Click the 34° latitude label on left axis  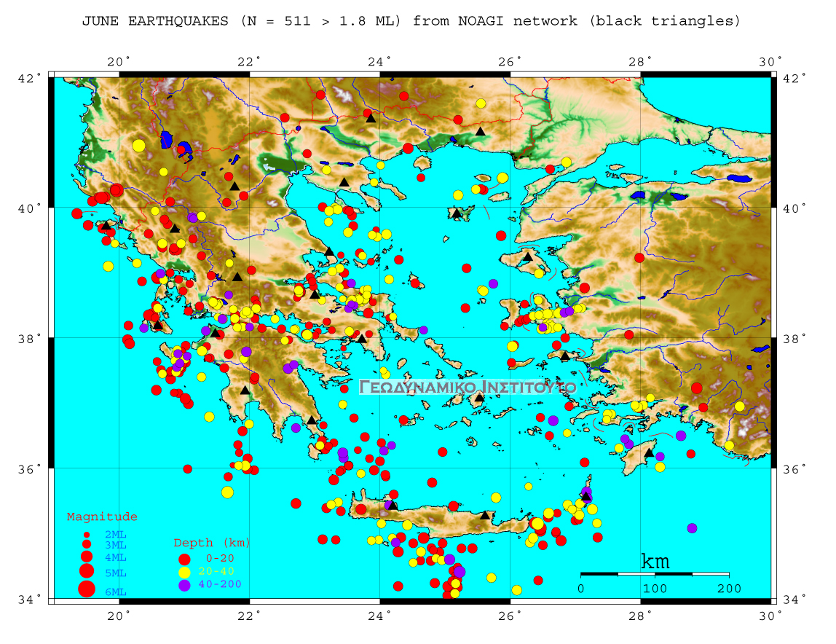tap(30, 599)
